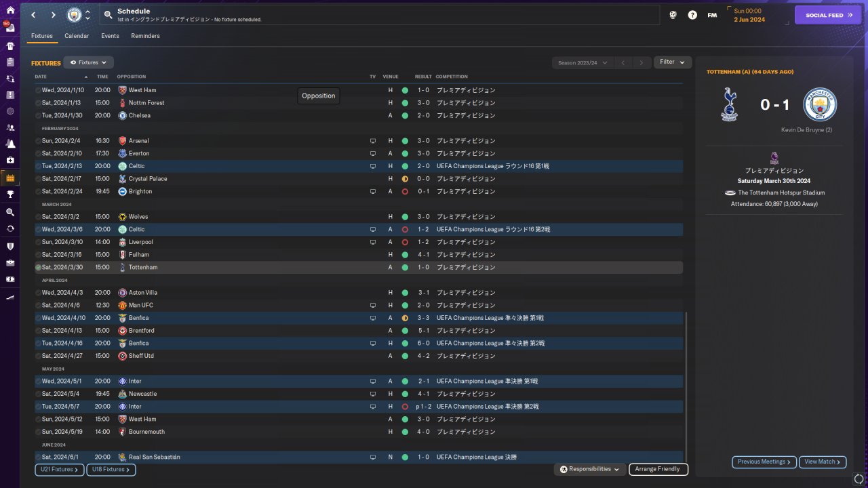This screenshot has height=488, width=868.
Task: Click the search bar showing Schedule
Action: 380,15
